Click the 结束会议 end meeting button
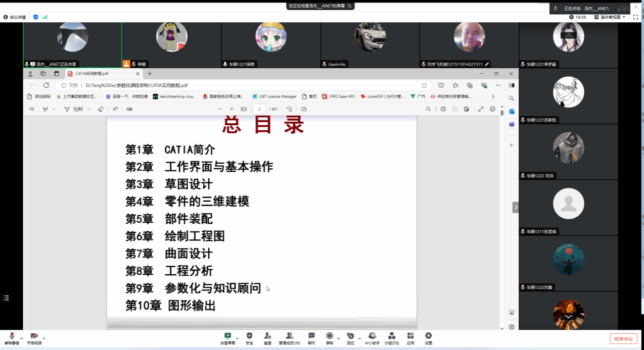Screen dimensions: 644x350 coord(624,339)
